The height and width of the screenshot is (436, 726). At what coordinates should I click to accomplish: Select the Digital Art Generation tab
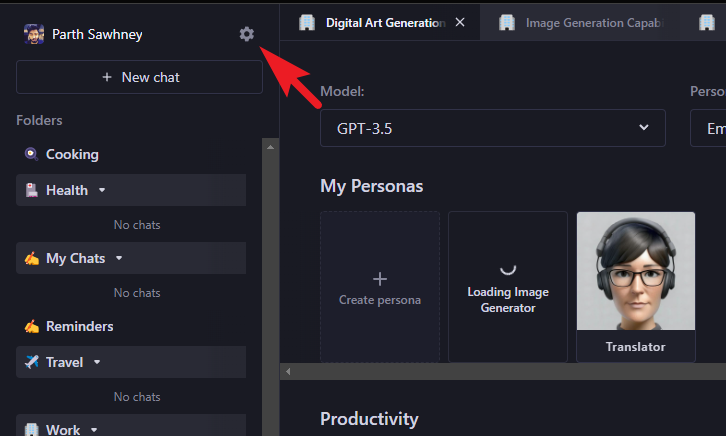point(385,22)
